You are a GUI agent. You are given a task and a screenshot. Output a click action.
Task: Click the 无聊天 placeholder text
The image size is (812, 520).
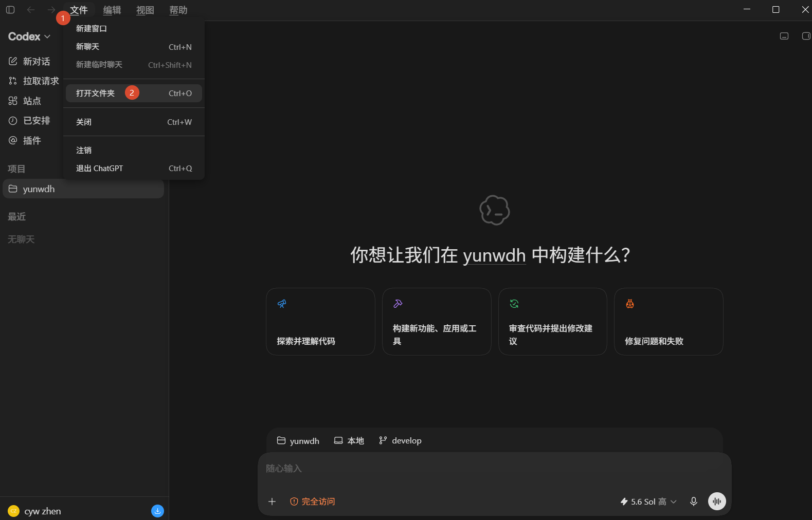21,239
